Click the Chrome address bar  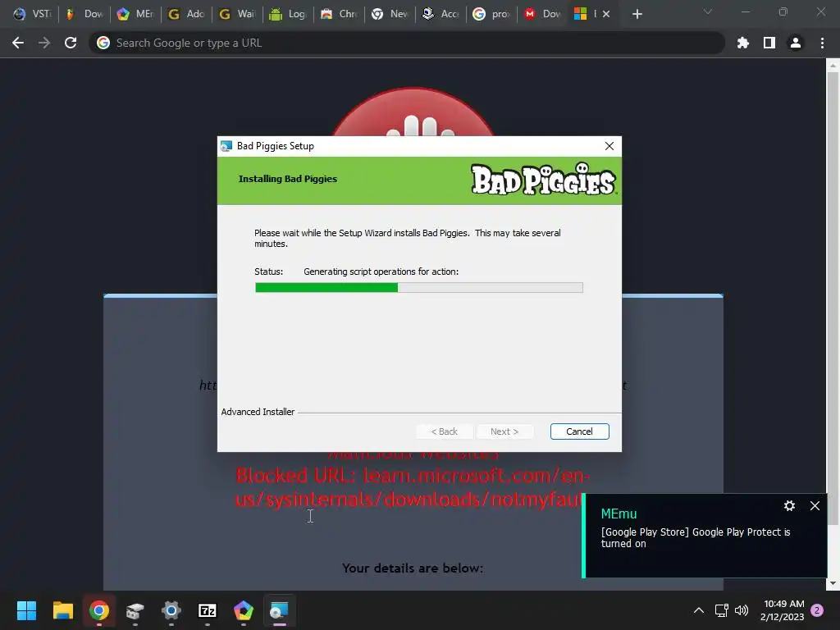(407, 43)
